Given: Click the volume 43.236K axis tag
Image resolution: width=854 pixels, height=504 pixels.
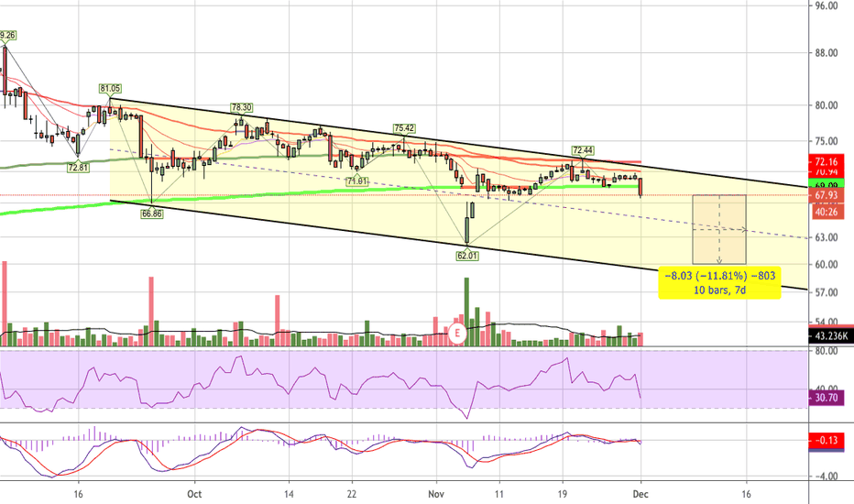Looking at the screenshot, I should tap(830, 336).
